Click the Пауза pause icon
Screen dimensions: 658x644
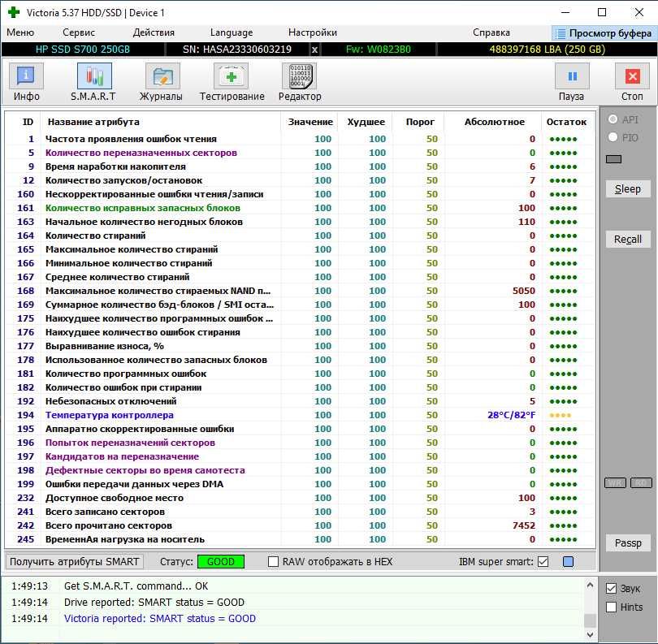click(x=572, y=76)
